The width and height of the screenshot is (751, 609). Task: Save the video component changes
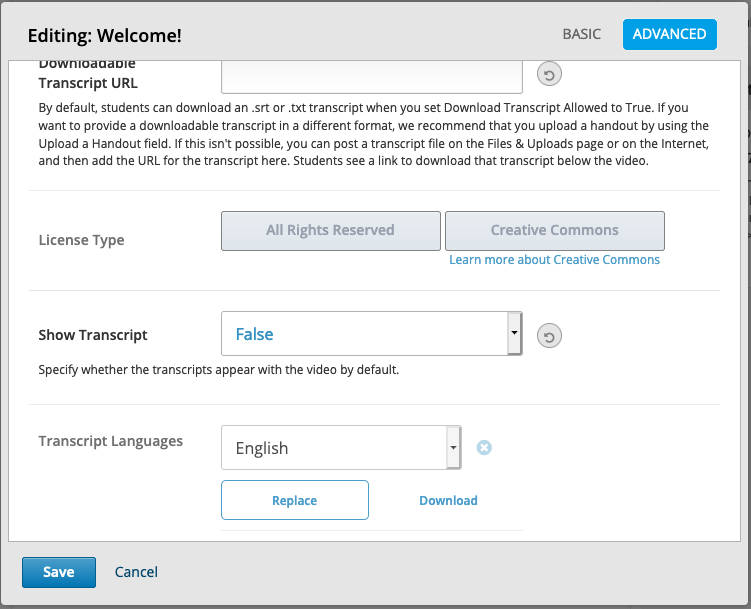tap(59, 572)
